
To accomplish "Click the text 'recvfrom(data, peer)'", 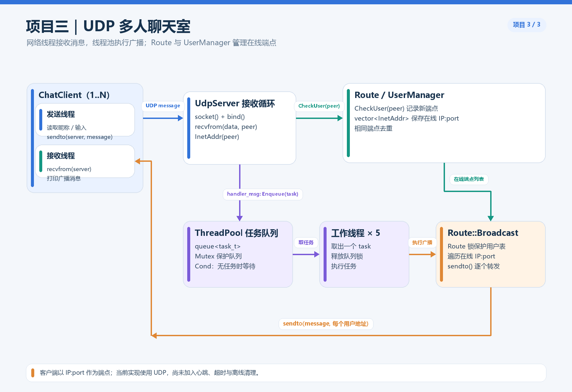I will (226, 127).
